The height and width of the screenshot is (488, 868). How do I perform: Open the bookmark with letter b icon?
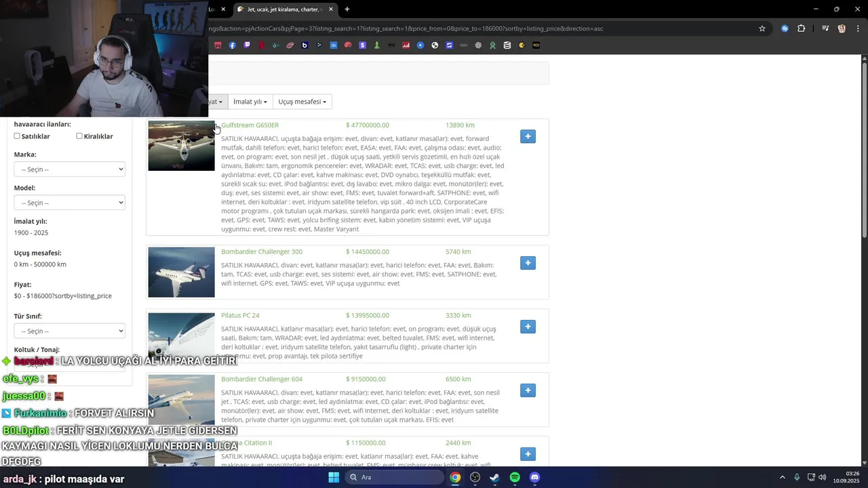[x=304, y=45]
